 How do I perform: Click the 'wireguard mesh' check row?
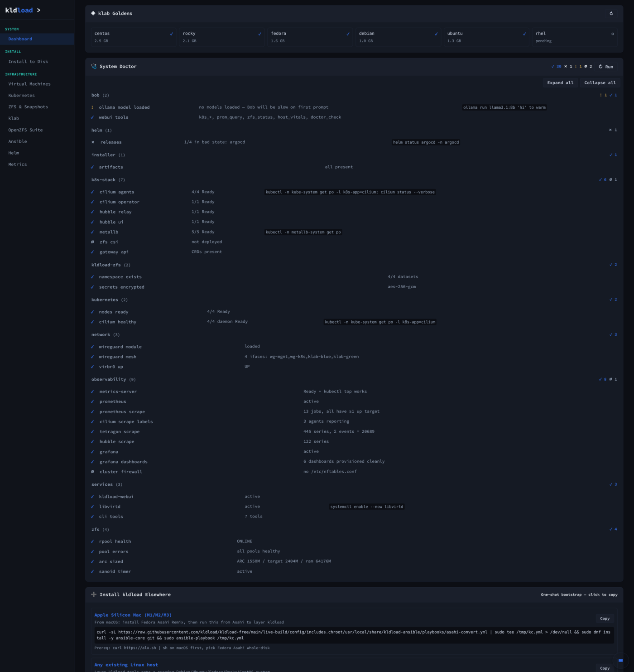[x=354, y=357]
